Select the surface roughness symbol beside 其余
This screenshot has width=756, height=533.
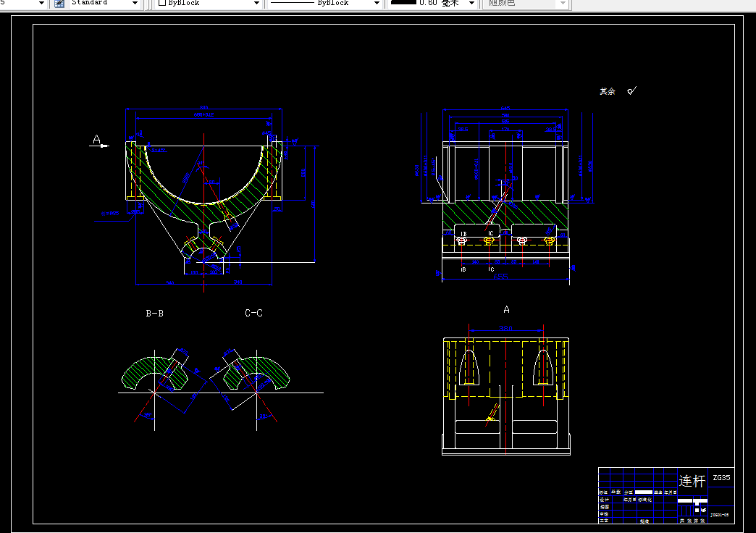tap(631, 91)
